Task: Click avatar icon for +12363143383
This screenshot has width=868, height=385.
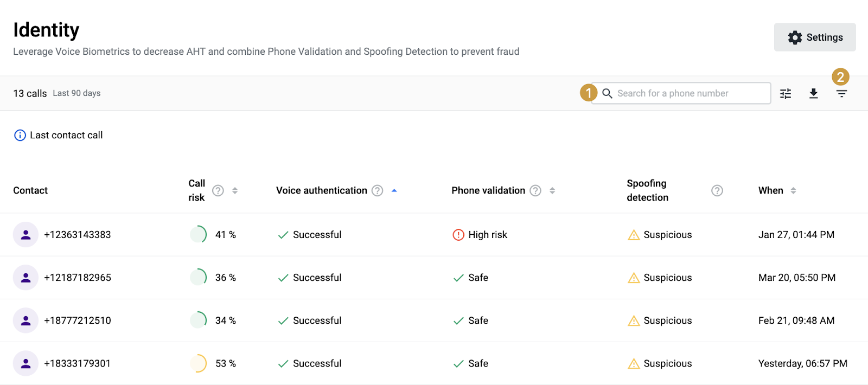Action: coord(25,235)
